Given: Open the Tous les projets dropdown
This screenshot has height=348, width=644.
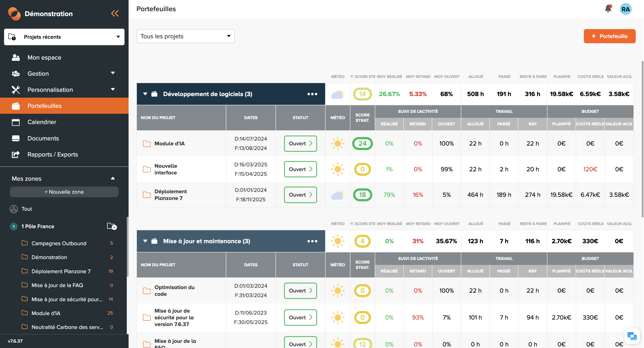Looking at the screenshot, I should [x=185, y=36].
